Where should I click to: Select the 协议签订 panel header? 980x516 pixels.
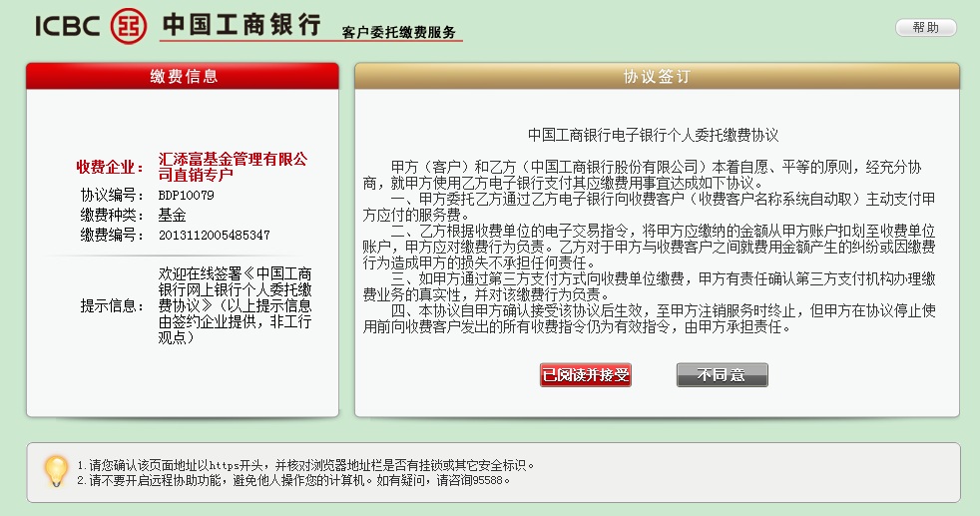[657, 77]
